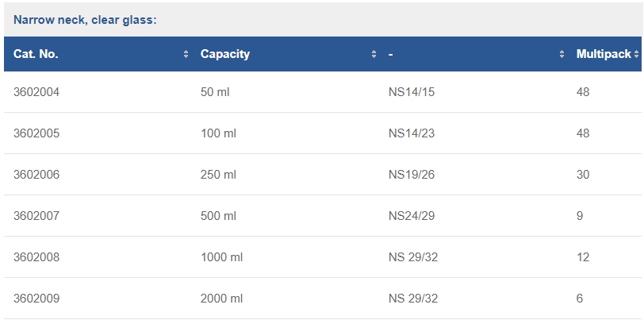Viewport: 644px width, 320px height.
Task: Select catalog number 3602006
Action: click(x=36, y=175)
